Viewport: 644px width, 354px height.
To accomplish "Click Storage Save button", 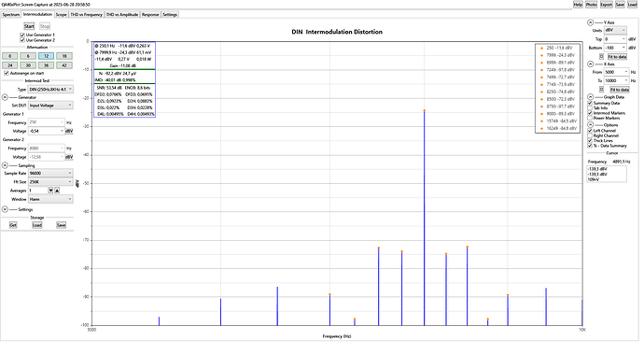I will pos(61,225).
